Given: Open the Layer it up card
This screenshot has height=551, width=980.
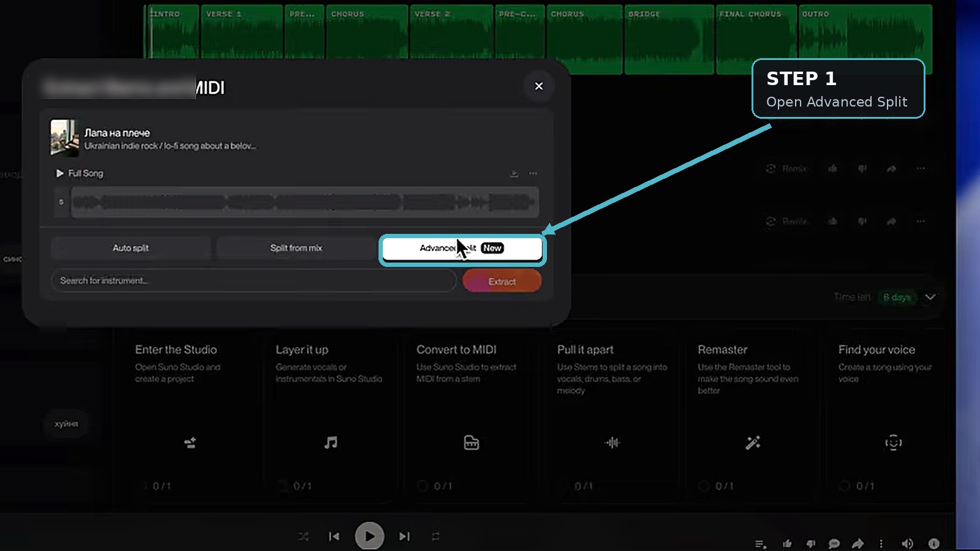Looking at the screenshot, I should click(331, 416).
